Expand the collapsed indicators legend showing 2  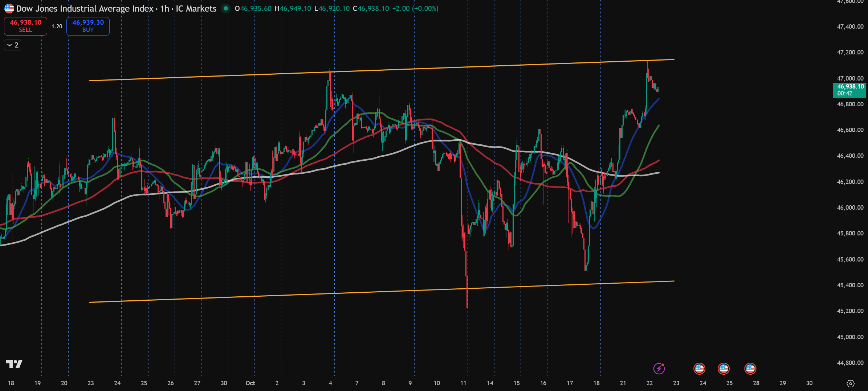pos(12,45)
